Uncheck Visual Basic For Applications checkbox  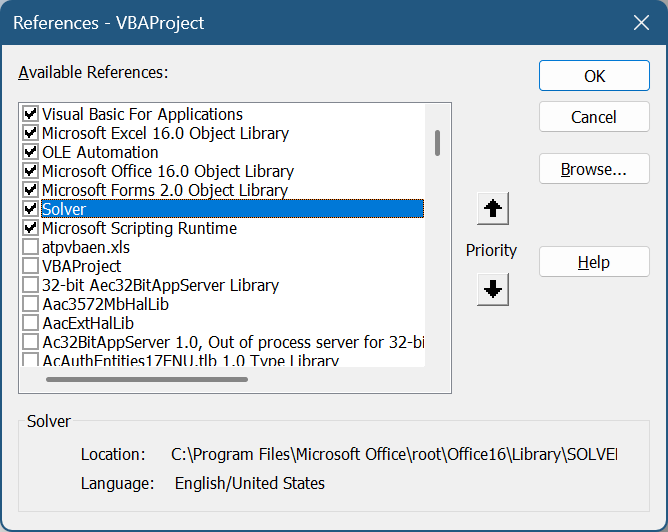(x=31, y=114)
